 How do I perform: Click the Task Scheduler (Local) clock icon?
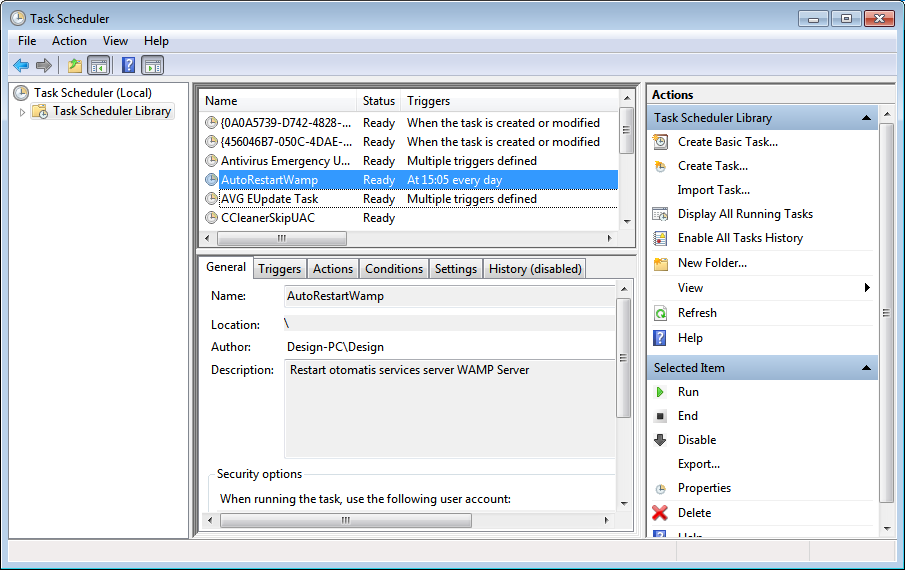21,93
